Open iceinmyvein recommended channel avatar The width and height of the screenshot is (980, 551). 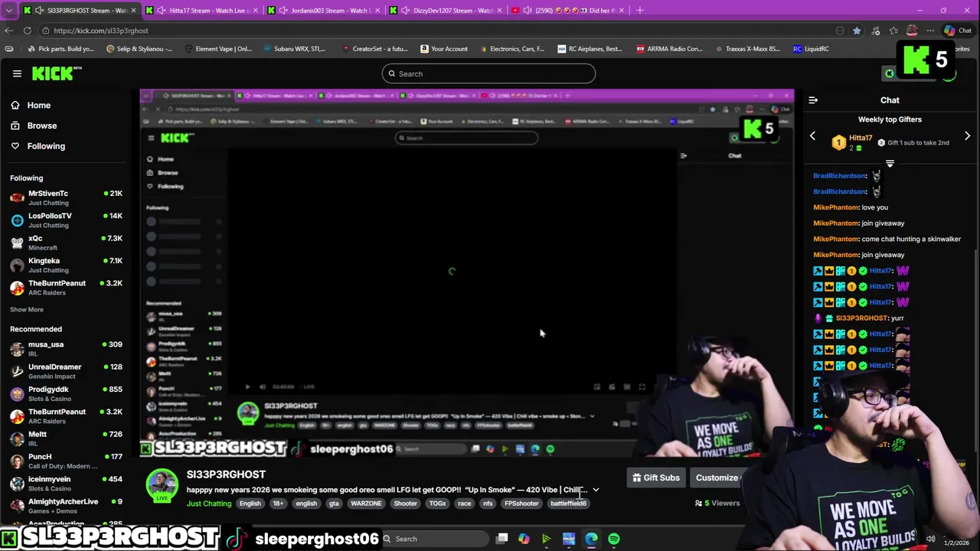tap(17, 484)
